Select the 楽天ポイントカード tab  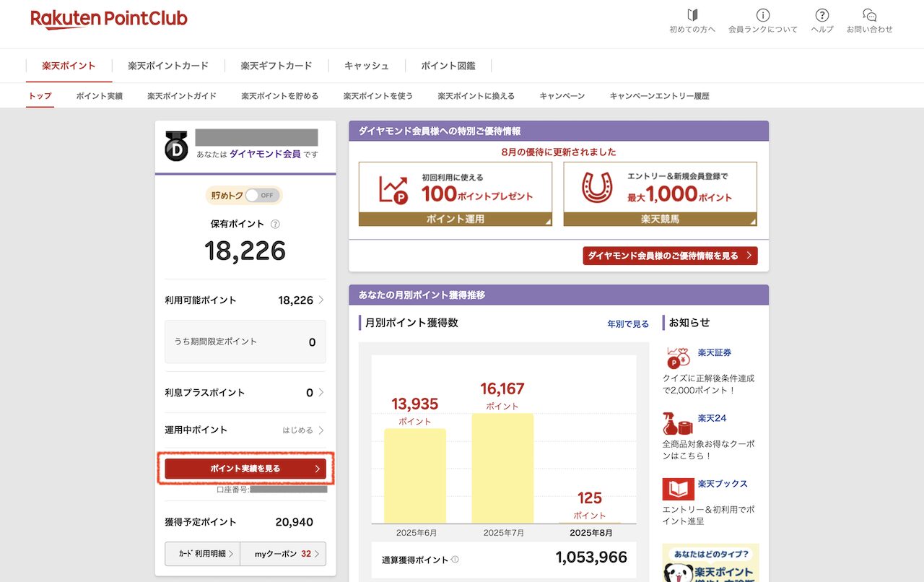(168, 66)
